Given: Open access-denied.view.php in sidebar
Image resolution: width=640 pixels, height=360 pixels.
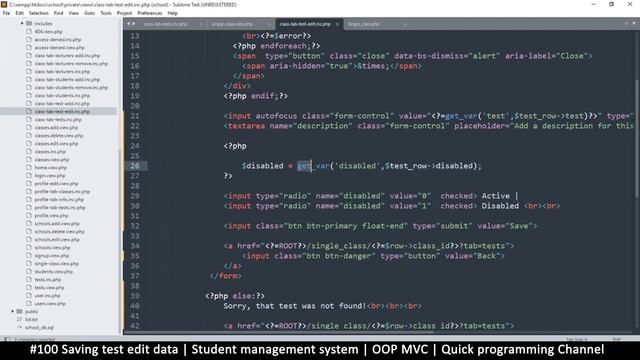Looking at the screenshot, I should click(x=59, y=47).
